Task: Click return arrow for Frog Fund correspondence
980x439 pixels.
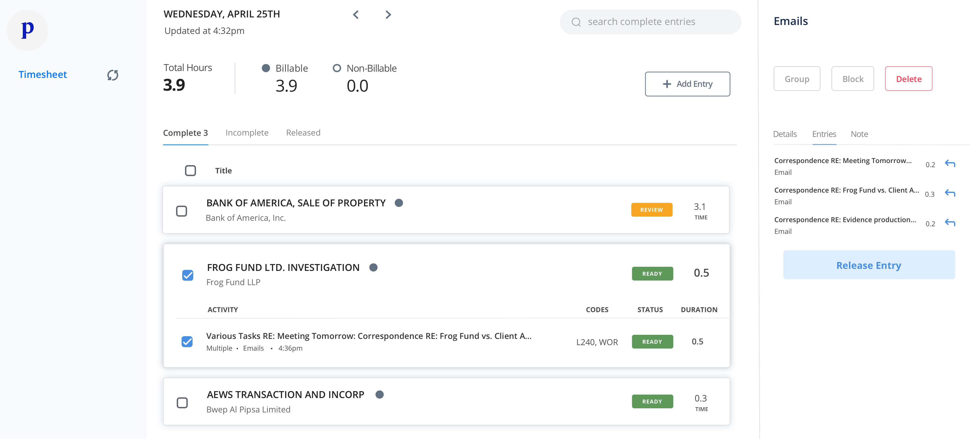Action: click(950, 194)
